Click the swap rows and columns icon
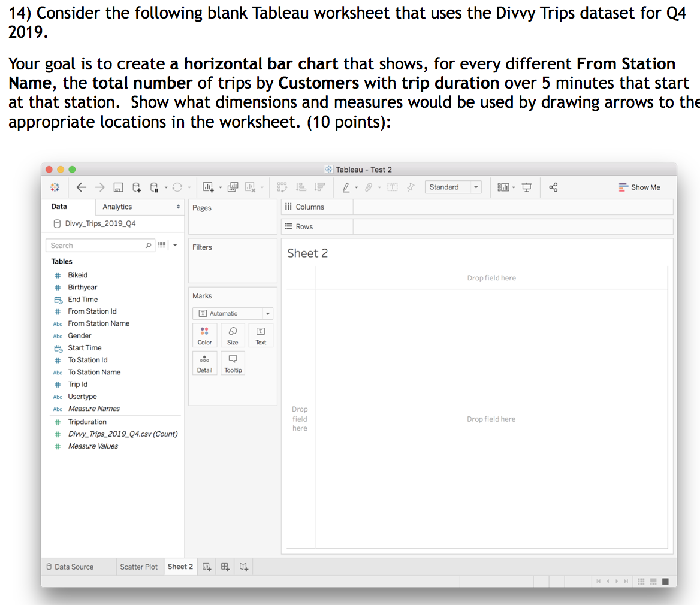Screen dimensions: 700x605 click(282, 187)
